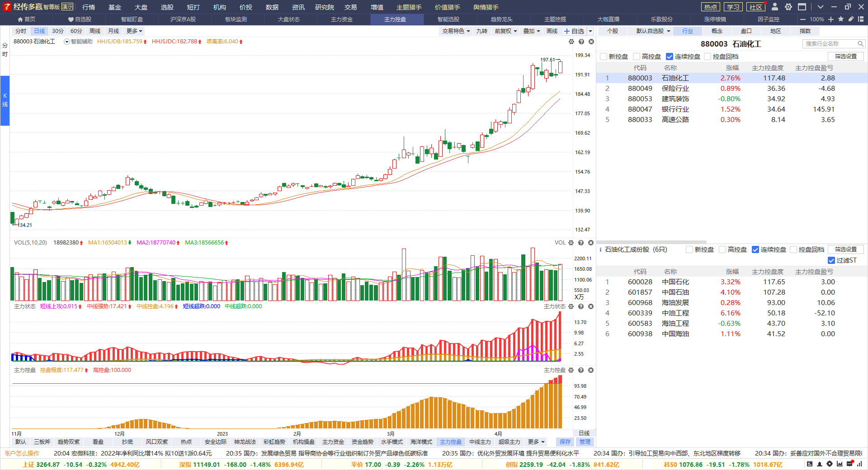The image size is (868, 470).
Task: Open settings via the title bar gear icon
Action: (x=788, y=7)
